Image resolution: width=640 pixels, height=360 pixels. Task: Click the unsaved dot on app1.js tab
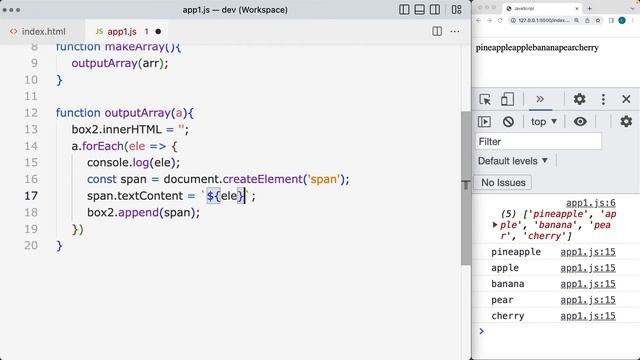[x=158, y=31]
